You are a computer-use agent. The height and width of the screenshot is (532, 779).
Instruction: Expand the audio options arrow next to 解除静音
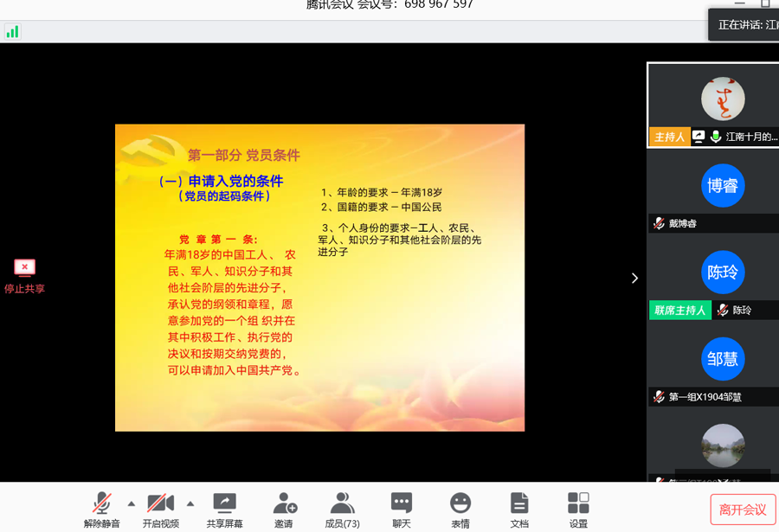[132, 503]
